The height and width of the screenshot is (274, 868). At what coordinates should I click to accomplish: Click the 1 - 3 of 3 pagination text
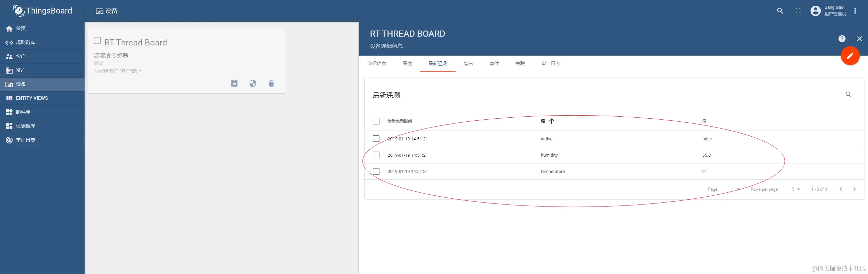[x=819, y=189]
